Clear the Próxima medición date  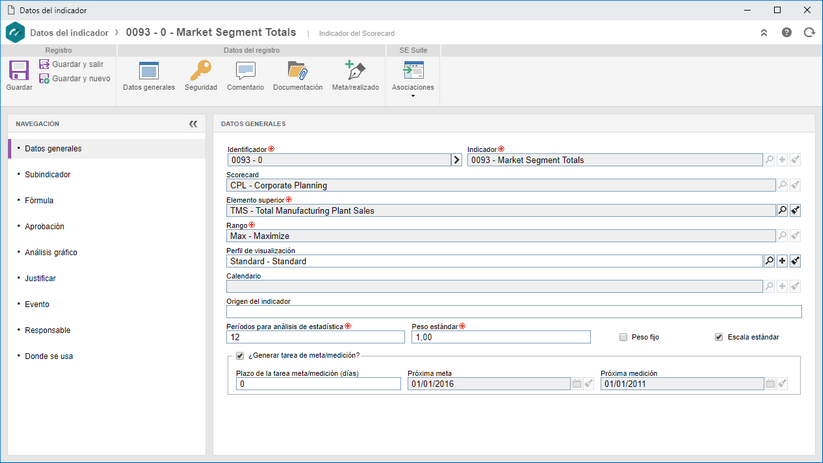coord(782,384)
